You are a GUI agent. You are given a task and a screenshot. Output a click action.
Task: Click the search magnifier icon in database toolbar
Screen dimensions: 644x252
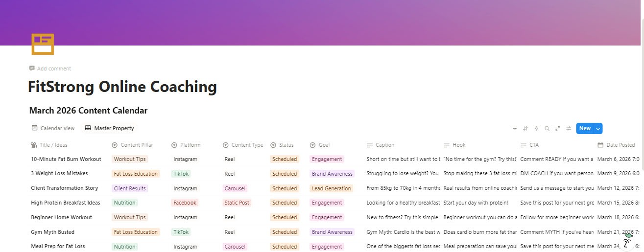[x=547, y=128]
